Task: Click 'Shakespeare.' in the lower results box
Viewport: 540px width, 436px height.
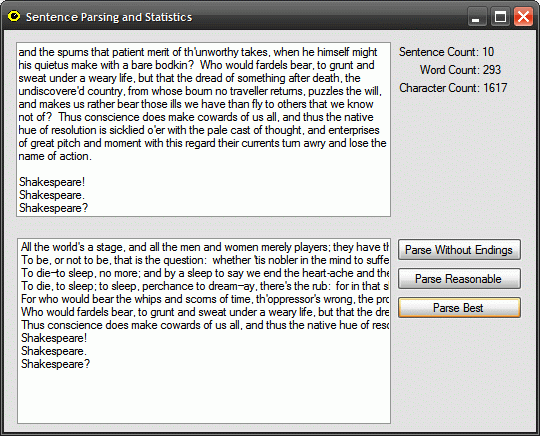Action: [x=54, y=351]
